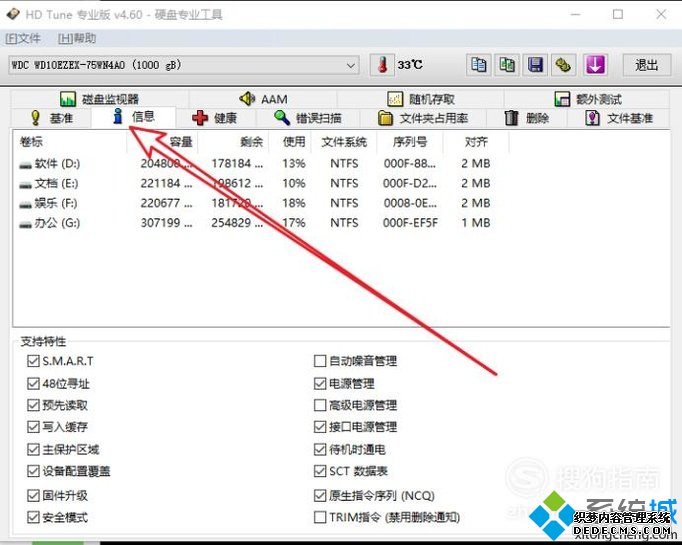The image size is (682, 545).
Task: Open the 文件夹占用率 tab
Action: [x=423, y=118]
